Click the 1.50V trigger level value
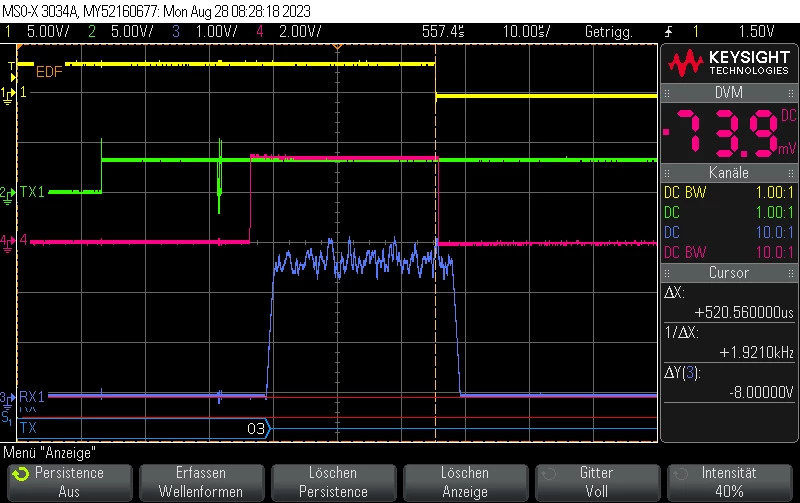This screenshot has height=503, width=800. 756,32
